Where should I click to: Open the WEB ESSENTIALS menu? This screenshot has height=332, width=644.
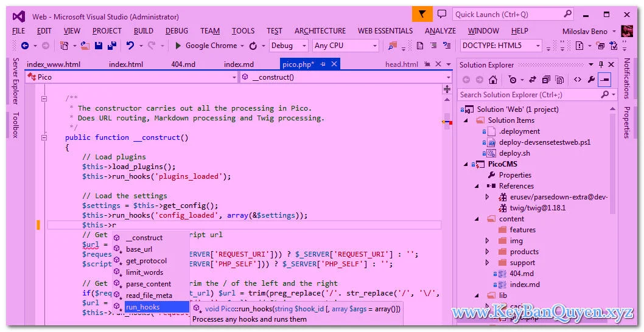coord(385,31)
